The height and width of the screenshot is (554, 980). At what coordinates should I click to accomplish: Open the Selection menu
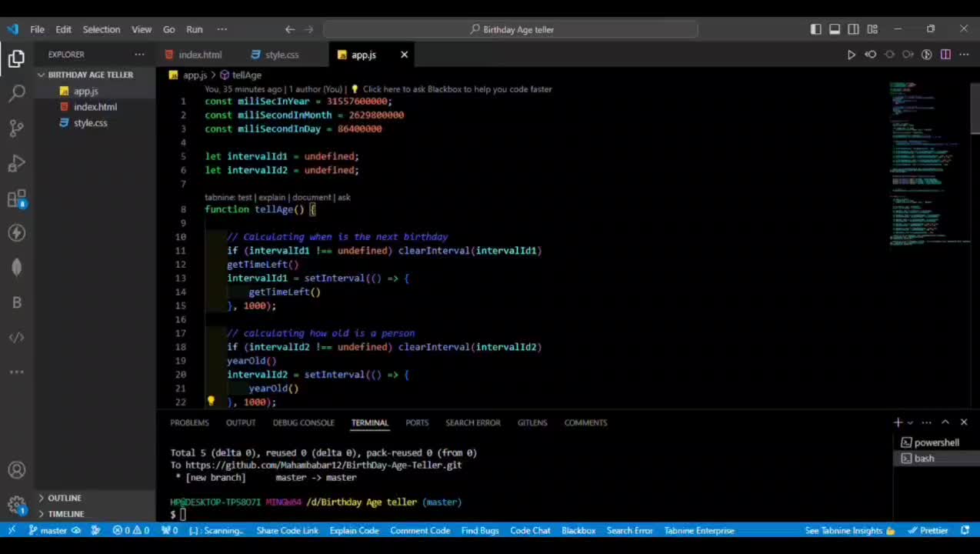pos(101,29)
